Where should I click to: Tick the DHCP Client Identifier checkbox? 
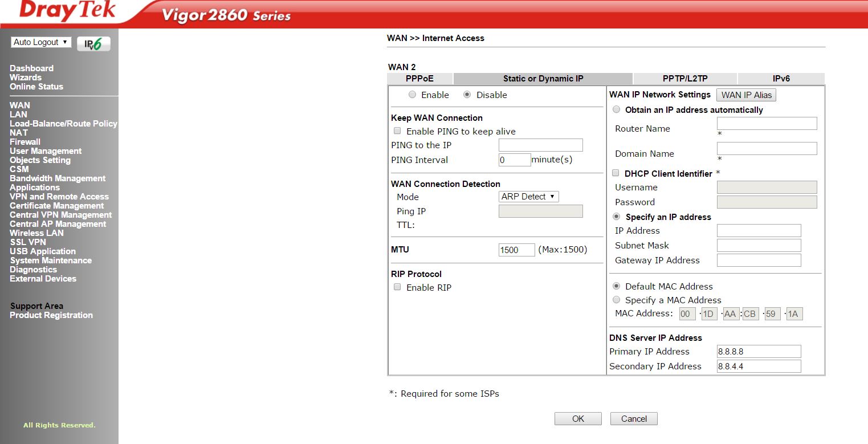point(616,173)
